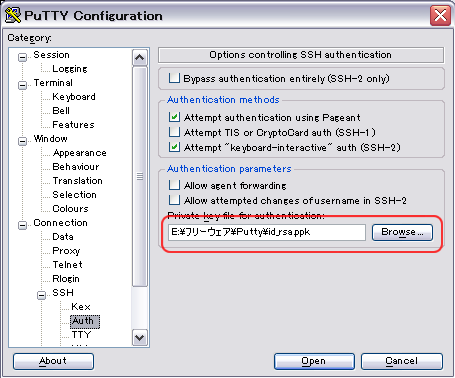Select the Selection category
The width and height of the screenshot is (455, 378).
pos(74,195)
